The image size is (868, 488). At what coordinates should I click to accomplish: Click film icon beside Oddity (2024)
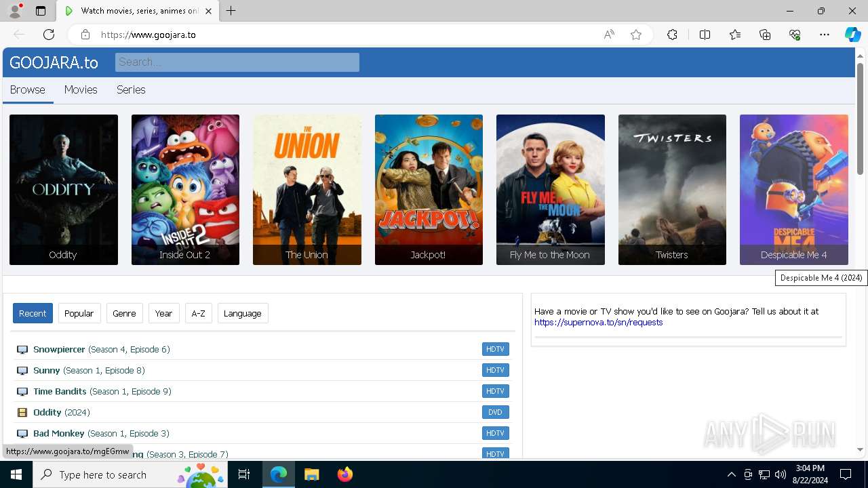[22, 412]
